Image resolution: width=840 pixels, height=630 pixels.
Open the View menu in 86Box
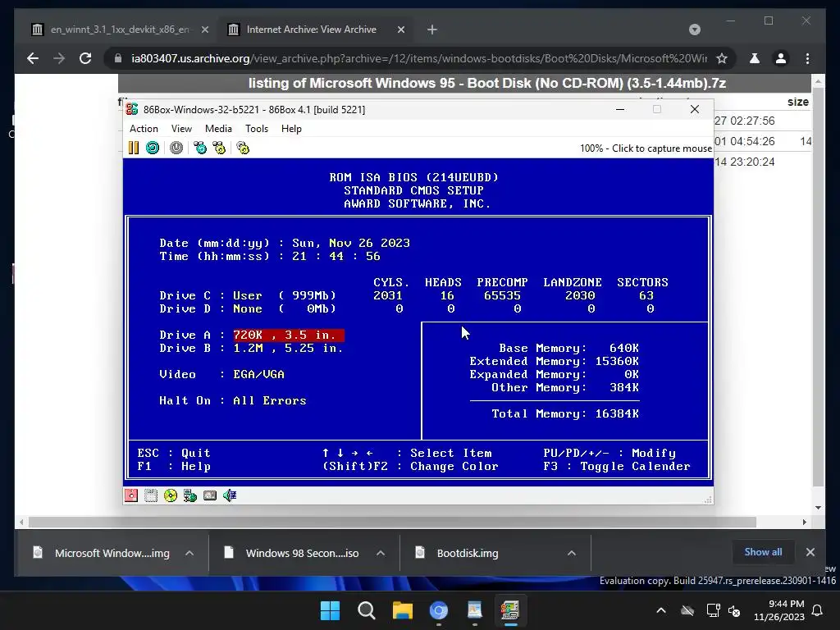pyautogui.click(x=181, y=129)
